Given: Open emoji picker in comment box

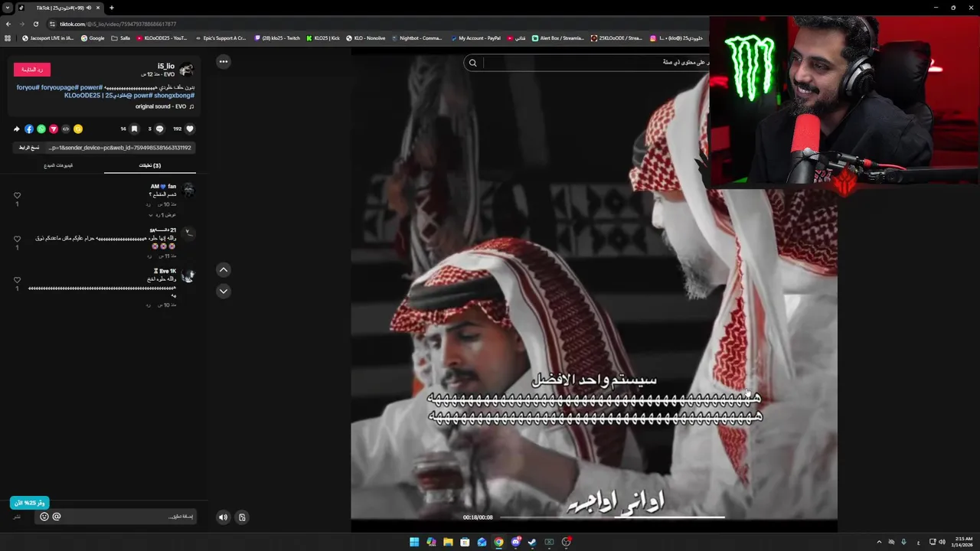Looking at the screenshot, I should click(x=44, y=517).
